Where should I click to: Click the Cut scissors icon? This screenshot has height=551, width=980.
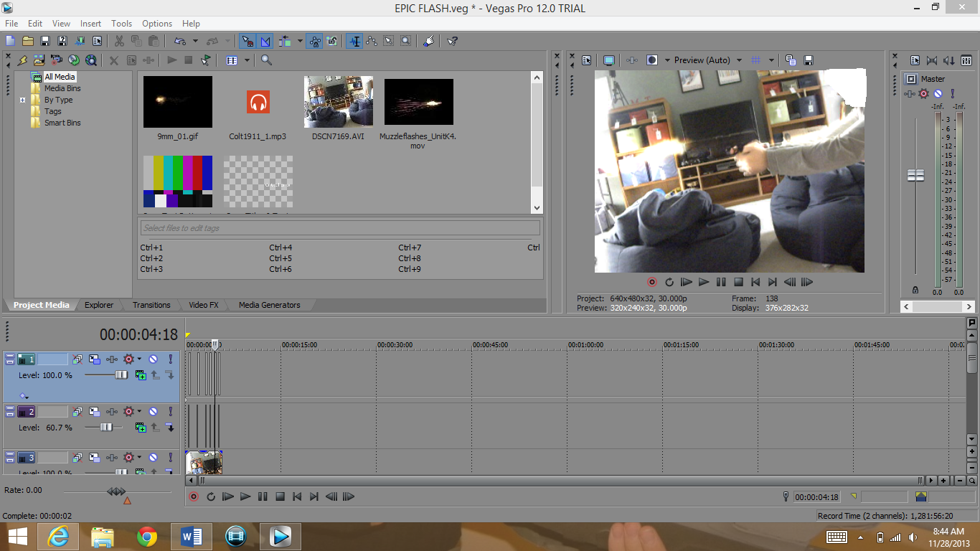(x=119, y=41)
